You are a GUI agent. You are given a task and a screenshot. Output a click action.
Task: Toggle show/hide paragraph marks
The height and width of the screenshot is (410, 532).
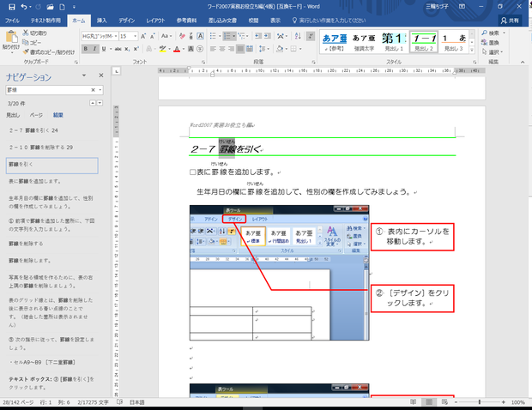click(x=310, y=36)
